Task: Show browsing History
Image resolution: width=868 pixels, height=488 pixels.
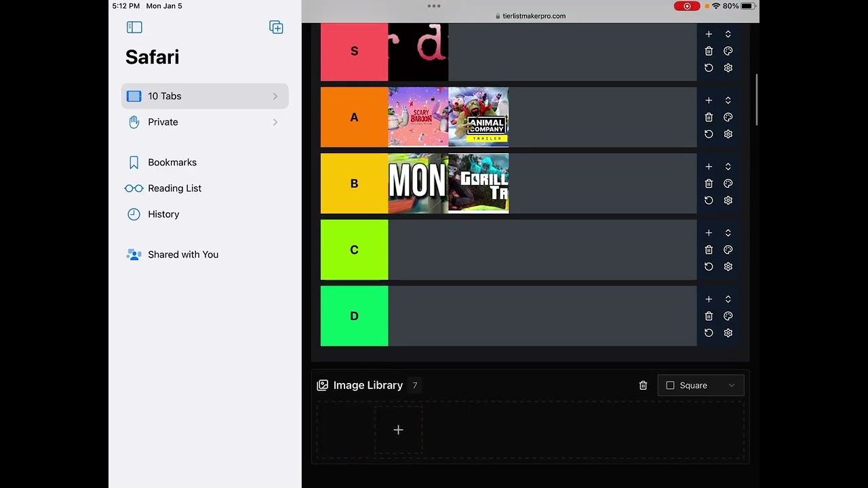Action: pos(205,214)
